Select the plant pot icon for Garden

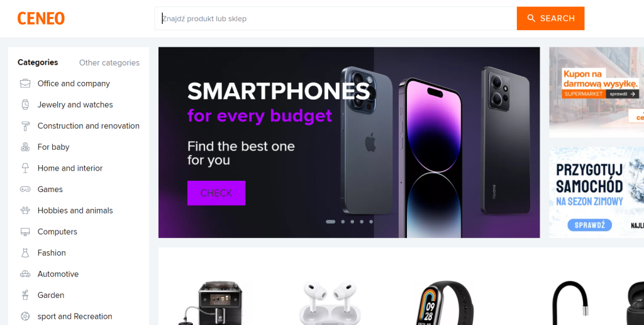tap(25, 295)
